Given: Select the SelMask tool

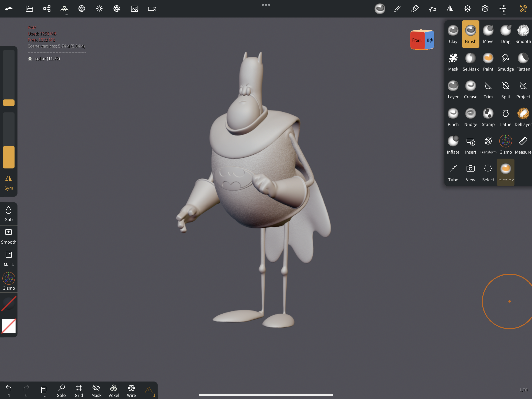Looking at the screenshot, I should click(471, 62).
